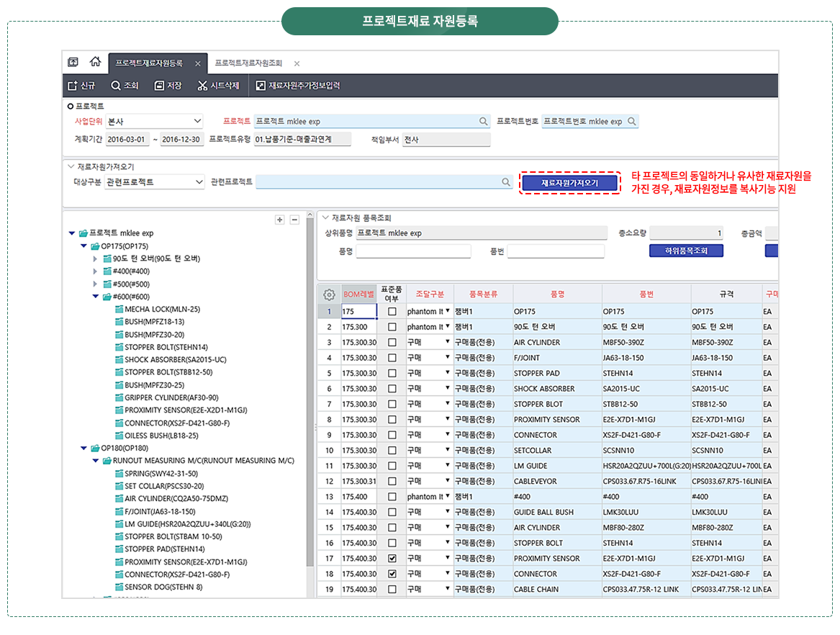Image resolution: width=840 pixels, height=635 pixels.
Task: Switch to the 프로젝트재료자원조회 tab
Action: (248, 63)
